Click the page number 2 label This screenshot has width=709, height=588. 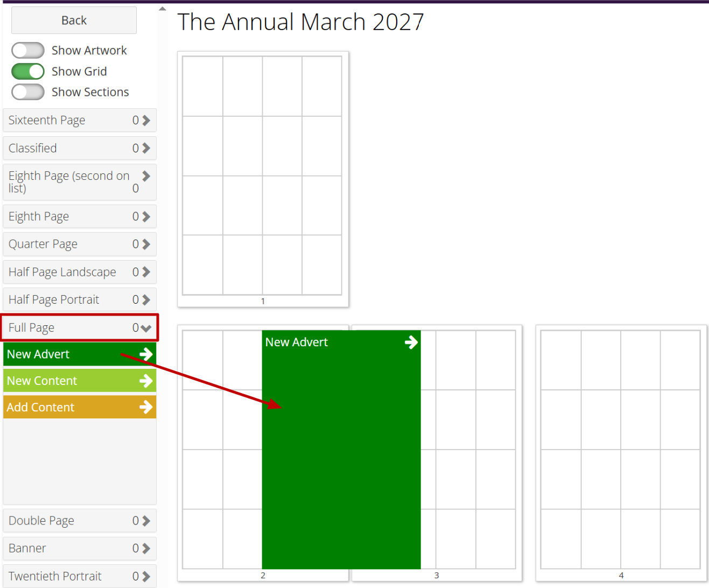pyautogui.click(x=263, y=575)
